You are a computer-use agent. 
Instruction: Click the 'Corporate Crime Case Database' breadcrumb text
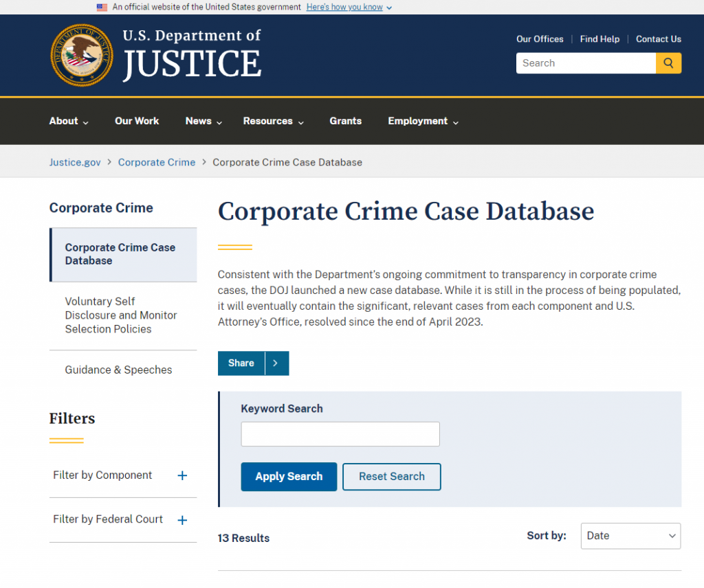(x=287, y=162)
